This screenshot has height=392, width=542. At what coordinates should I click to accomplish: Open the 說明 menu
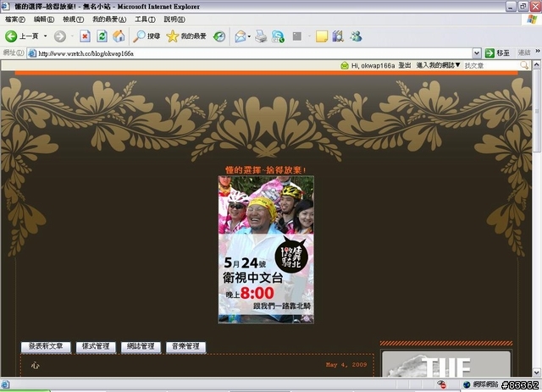pyautogui.click(x=174, y=19)
